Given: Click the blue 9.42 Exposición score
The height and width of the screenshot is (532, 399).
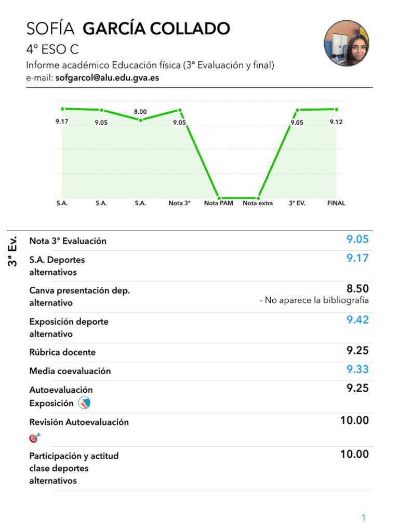Looking at the screenshot, I should [x=357, y=320].
